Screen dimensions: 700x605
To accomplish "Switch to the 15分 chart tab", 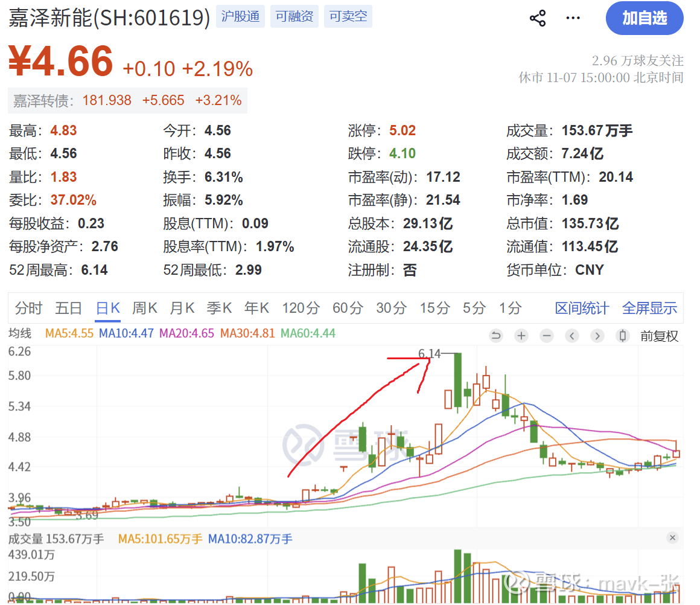I will click(x=434, y=308).
